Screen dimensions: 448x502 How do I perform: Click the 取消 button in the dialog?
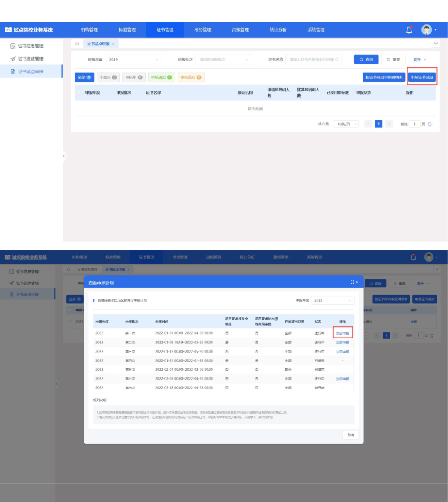pyautogui.click(x=351, y=435)
